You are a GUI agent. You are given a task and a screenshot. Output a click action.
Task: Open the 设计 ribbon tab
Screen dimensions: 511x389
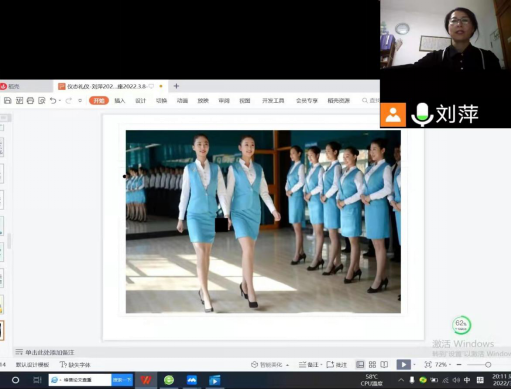140,101
